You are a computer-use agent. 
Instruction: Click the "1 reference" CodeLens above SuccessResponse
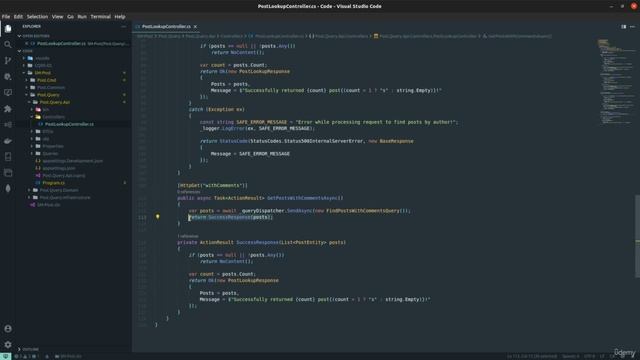tap(188, 236)
